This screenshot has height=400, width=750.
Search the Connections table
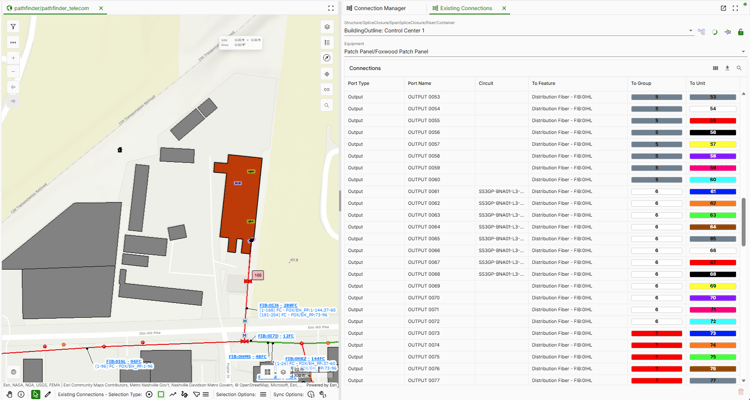739,68
